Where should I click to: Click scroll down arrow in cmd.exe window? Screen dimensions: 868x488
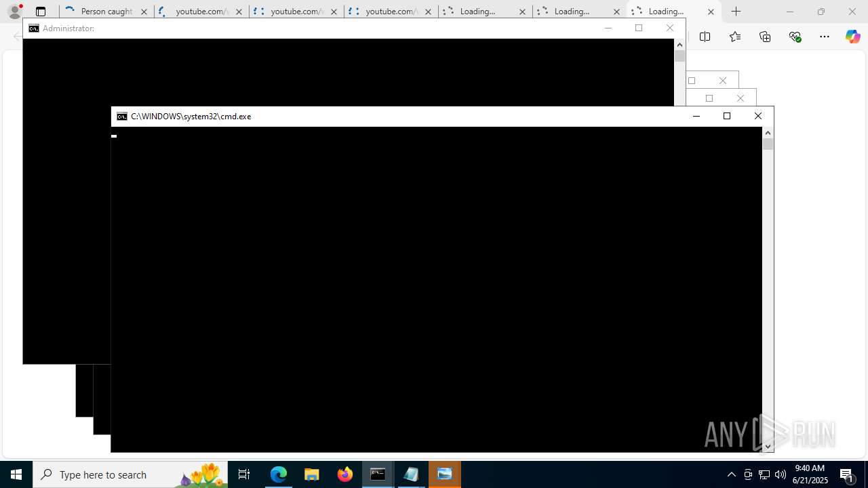(x=768, y=447)
